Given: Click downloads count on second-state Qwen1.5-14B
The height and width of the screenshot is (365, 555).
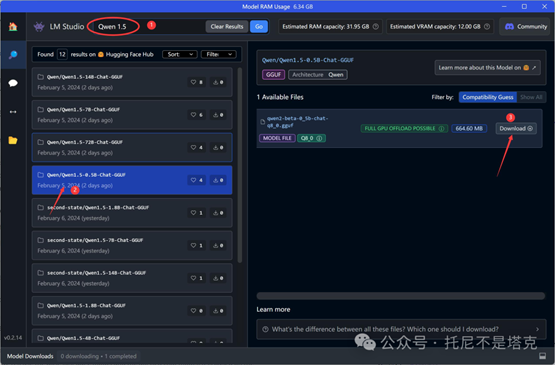Looking at the screenshot, I should coord(218,278).
